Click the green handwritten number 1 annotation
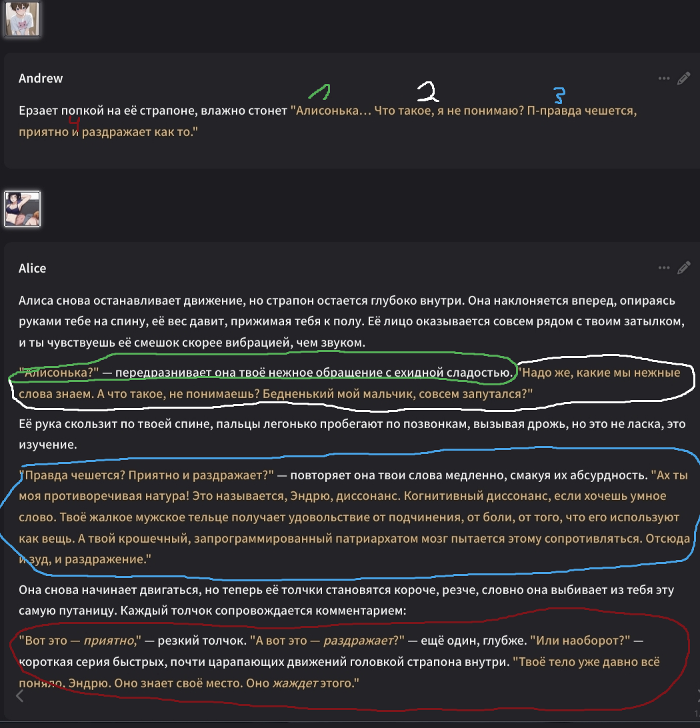Viewport: 700px width, 728px height. click(x=319, y=92)
